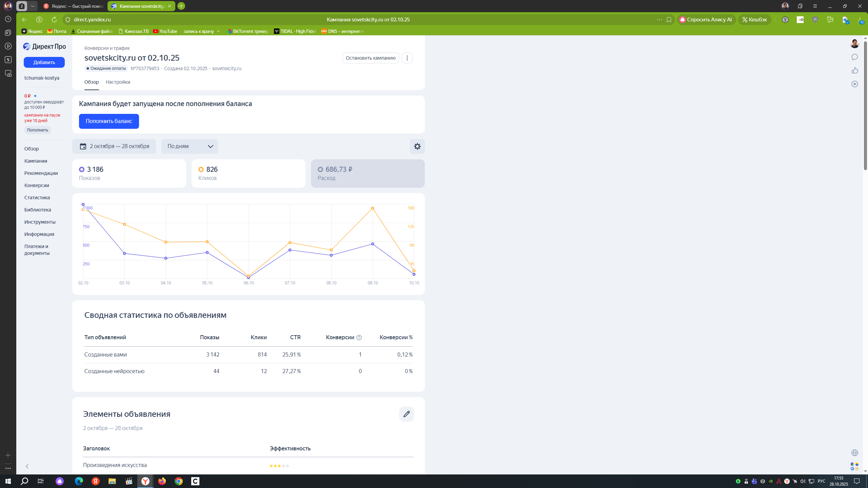Expand the запись к врачу bookmark folder
This screenshot has width=868, height=488.
[x=201, y=31]
